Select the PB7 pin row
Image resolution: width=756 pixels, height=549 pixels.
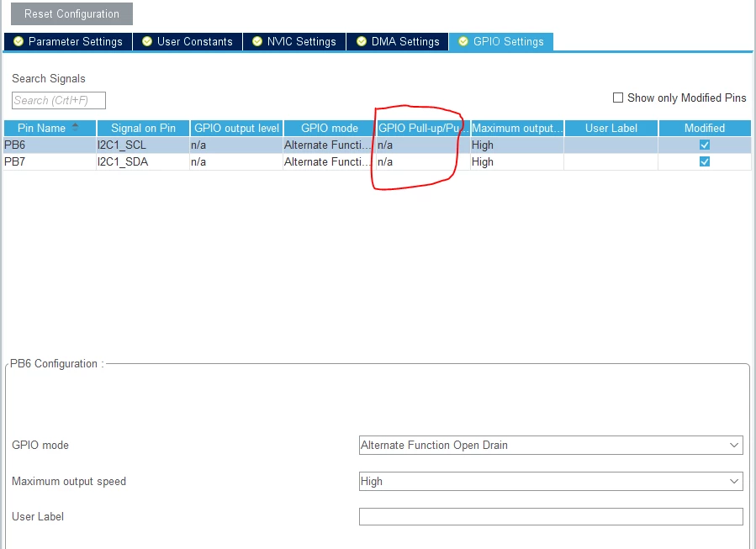377,162
